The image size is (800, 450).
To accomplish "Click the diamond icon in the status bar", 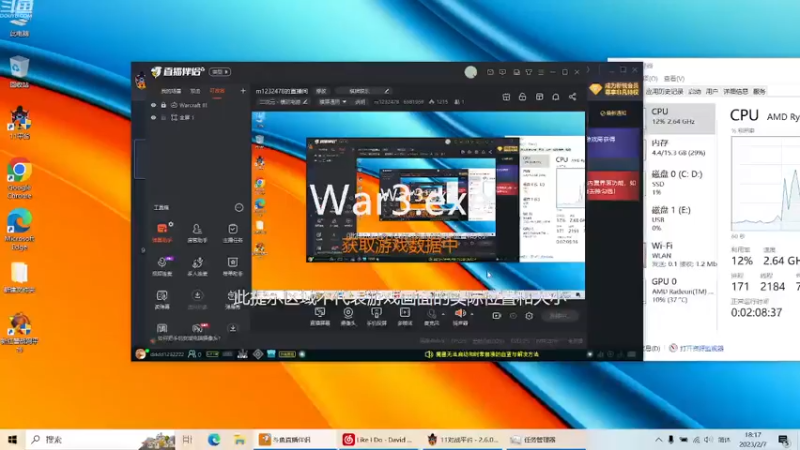I will (258, 354).
